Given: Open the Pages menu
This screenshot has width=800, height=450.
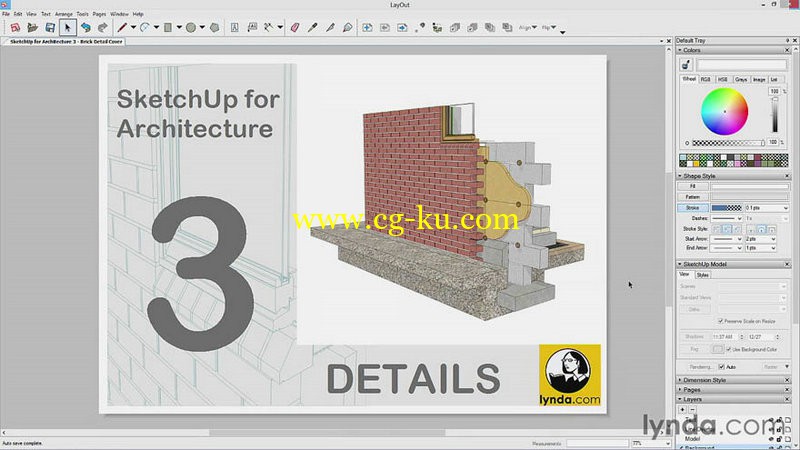Looking at the screenshot, I should [99, 14].
